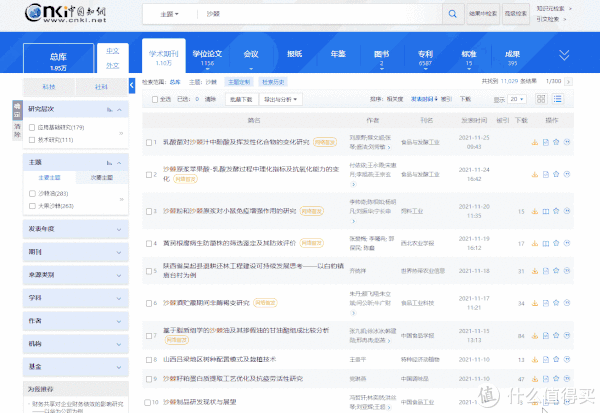Check the row 3 result checkbox
The width and height of the screenshot is (600, 413).
point(149,211)
